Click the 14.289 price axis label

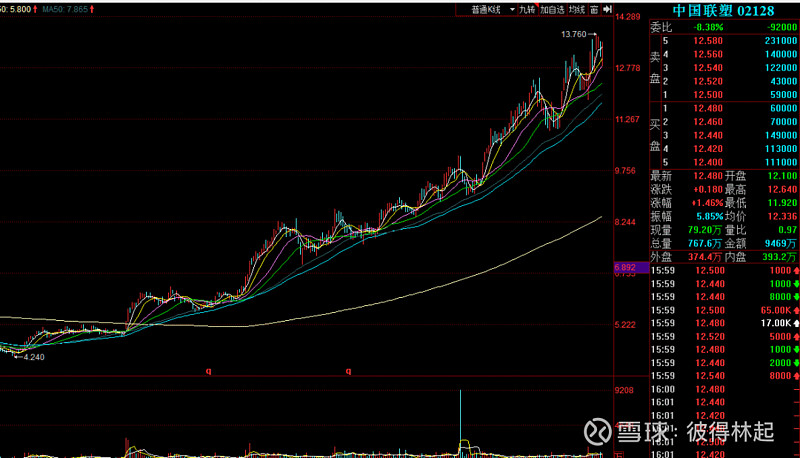tap(628, 17)
